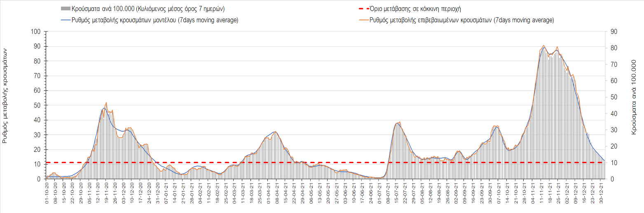This screenshot has width=644, height=213.
Task: Click the highest peak of the chart in November 2021
Action: 544,46
